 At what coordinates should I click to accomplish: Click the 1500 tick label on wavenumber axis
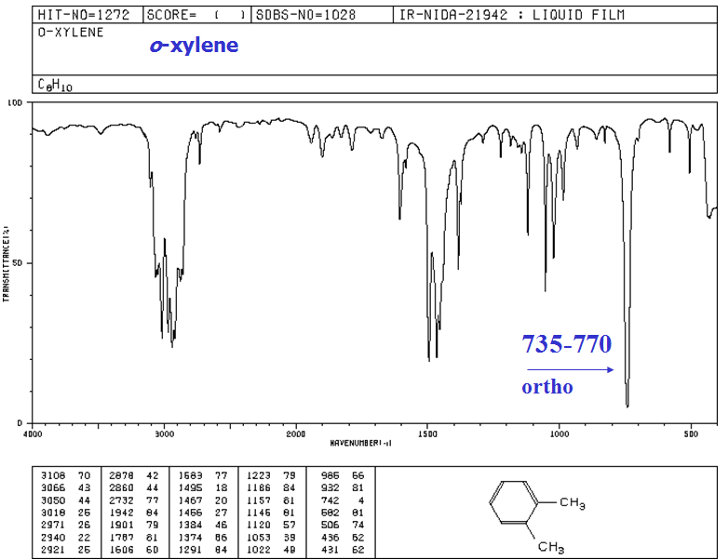(427, 433)
